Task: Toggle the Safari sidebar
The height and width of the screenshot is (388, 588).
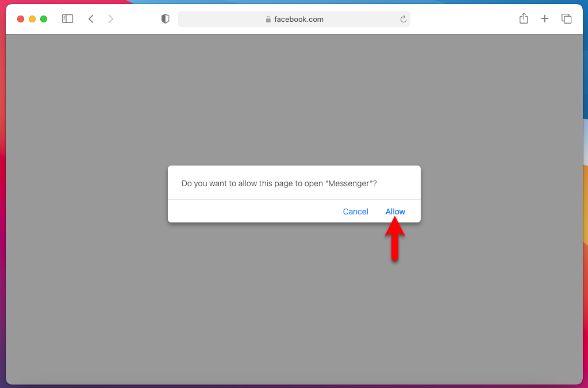Action: [67, 19]
